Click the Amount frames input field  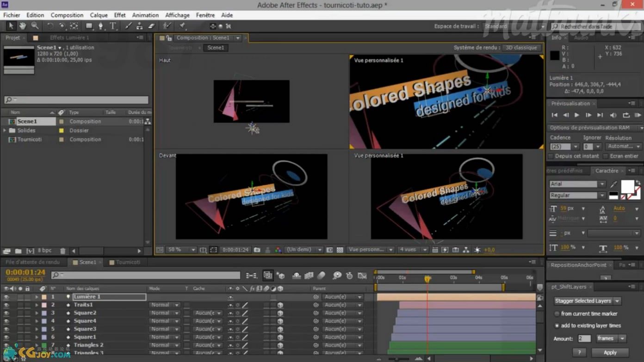[584, 338]
